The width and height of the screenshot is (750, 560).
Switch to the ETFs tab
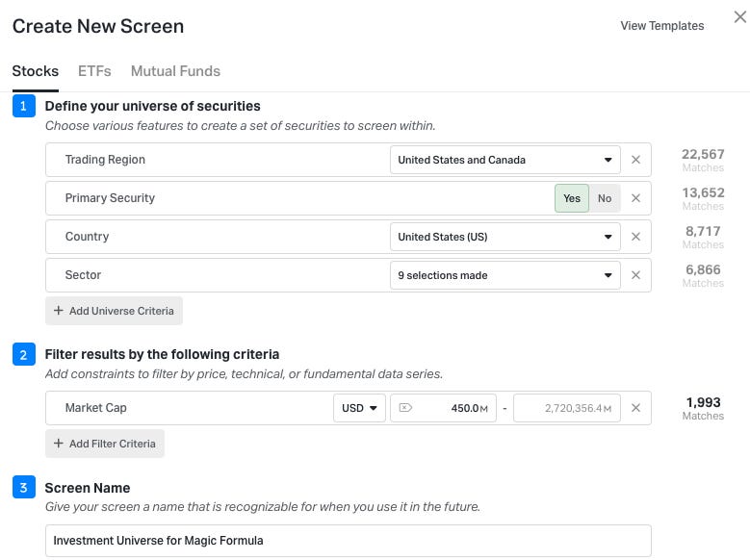[x=94, y=71]
